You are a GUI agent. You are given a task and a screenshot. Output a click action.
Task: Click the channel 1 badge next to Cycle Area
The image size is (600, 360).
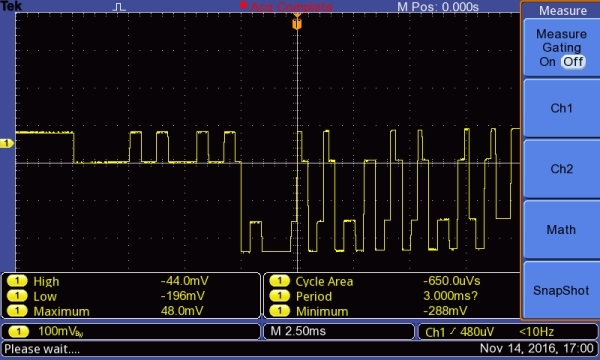[279, 281]
